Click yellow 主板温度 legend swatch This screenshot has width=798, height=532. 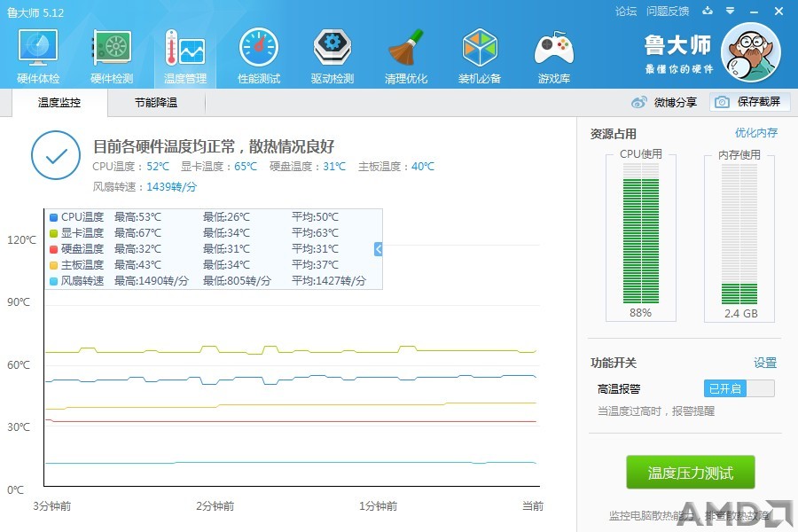pyautogui.click(x=53, y=265)
